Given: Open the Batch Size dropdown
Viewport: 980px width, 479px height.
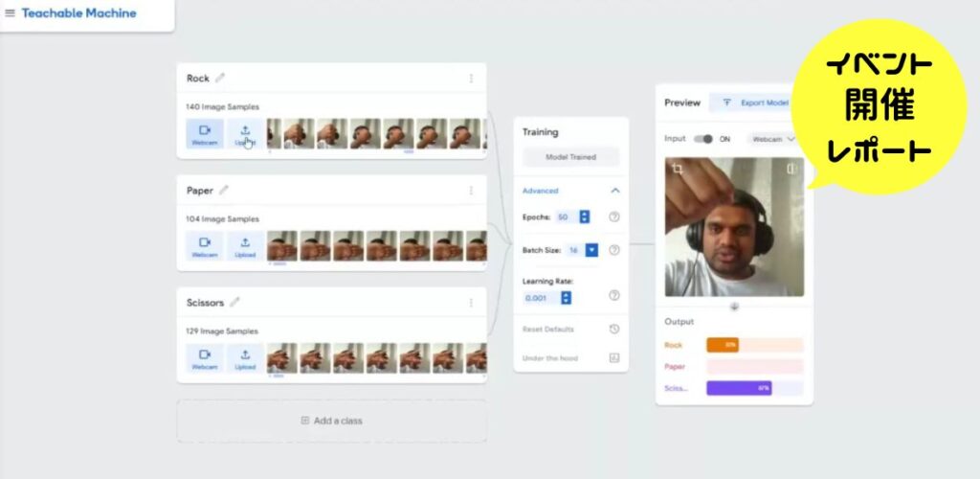Looking at the screenshot, I should pyautogui.click(x=591, y=250).
